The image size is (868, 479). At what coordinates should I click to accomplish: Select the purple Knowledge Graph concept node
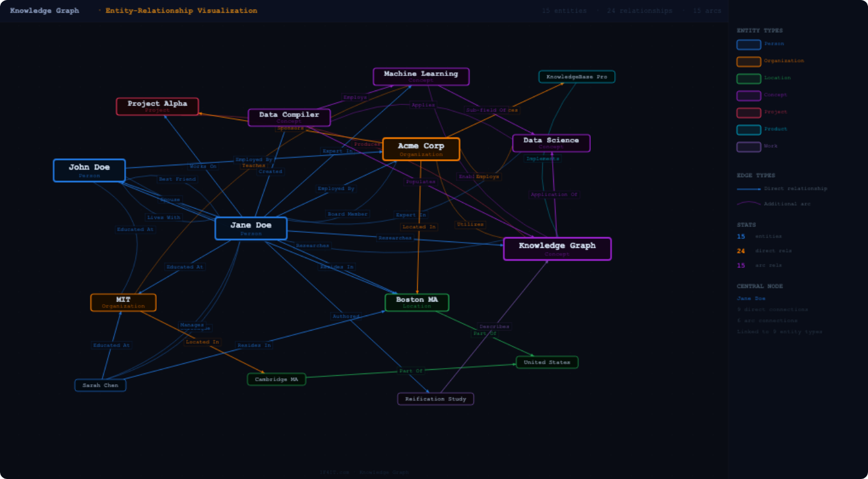(557, 249)
